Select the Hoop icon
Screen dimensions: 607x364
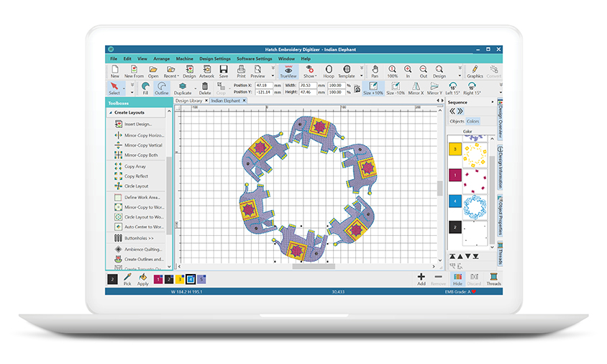(x=329, y=71)
